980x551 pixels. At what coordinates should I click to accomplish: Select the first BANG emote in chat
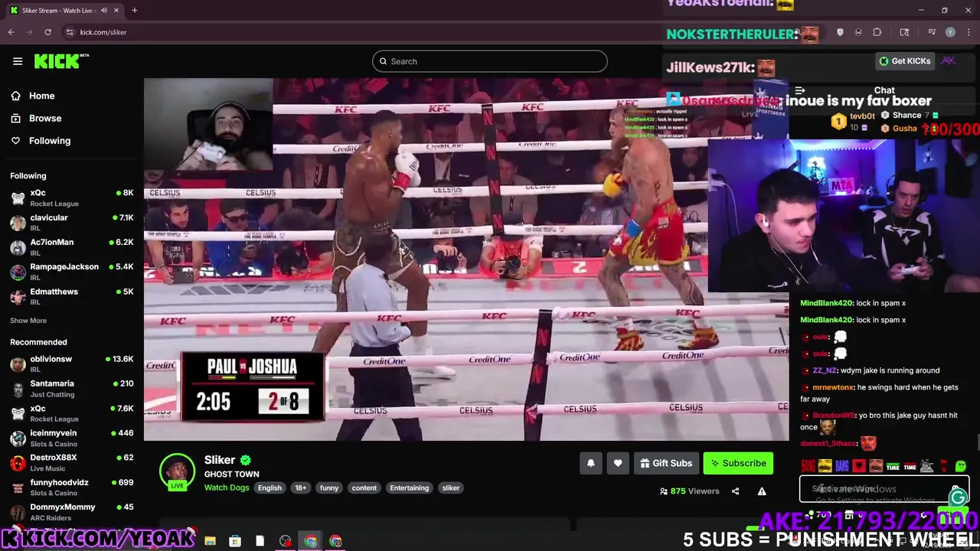point(808,465)
